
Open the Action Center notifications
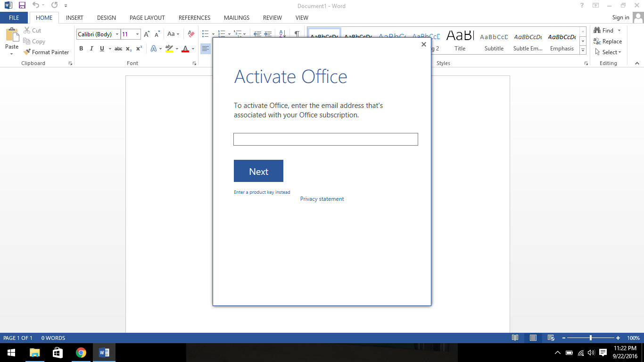tap(603, 353)
